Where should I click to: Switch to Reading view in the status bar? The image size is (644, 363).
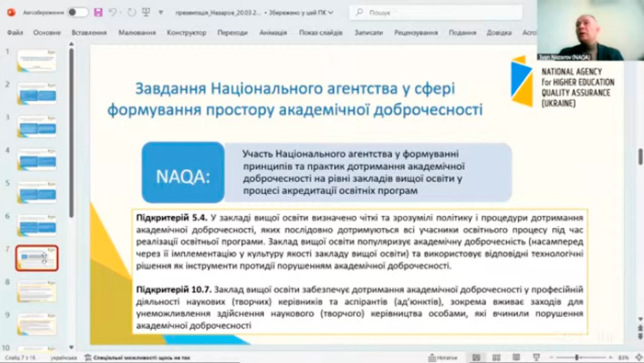[x=516, y=357]
